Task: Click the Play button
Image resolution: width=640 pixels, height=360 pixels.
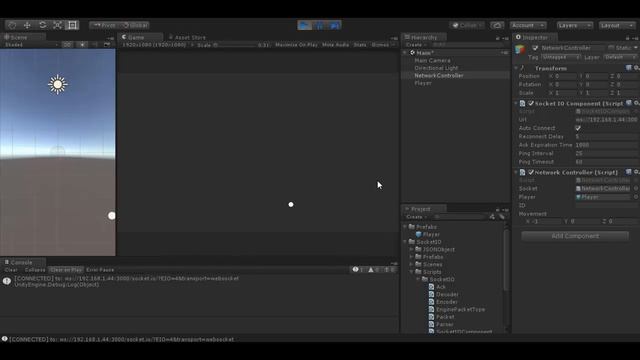Action: (x=304, y=25)
